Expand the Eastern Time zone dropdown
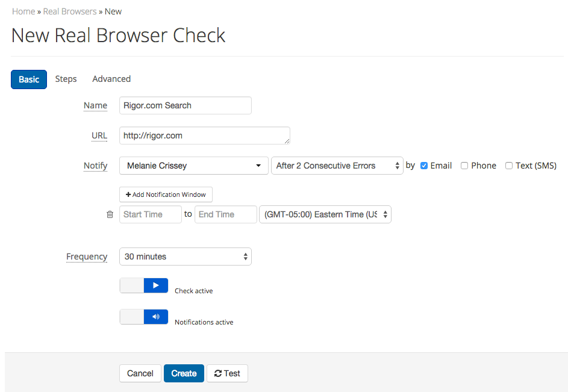The height and width of the screenshot is (392, 568). click(x=325, y=214)
